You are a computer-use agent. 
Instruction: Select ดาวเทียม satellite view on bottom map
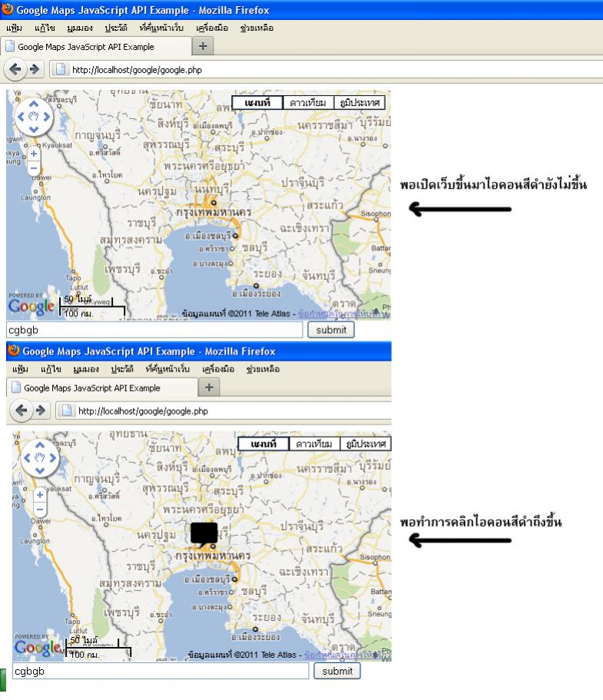point(314,444)
